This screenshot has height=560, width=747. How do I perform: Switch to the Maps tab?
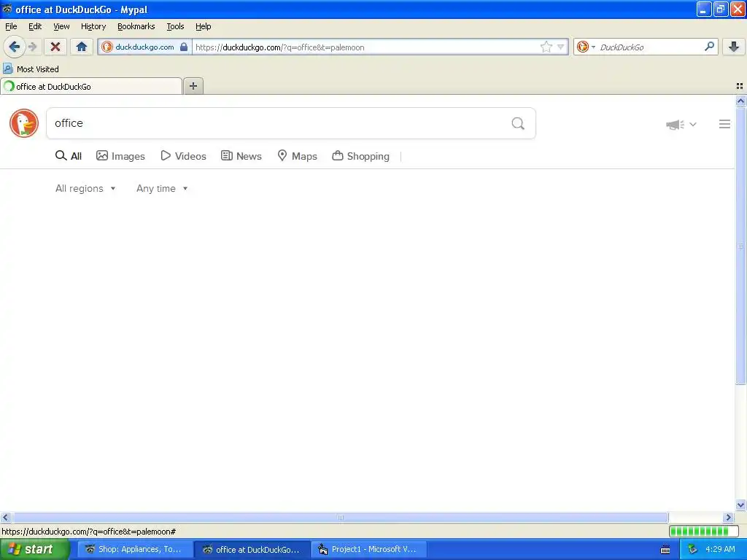[x=298, y=156]
